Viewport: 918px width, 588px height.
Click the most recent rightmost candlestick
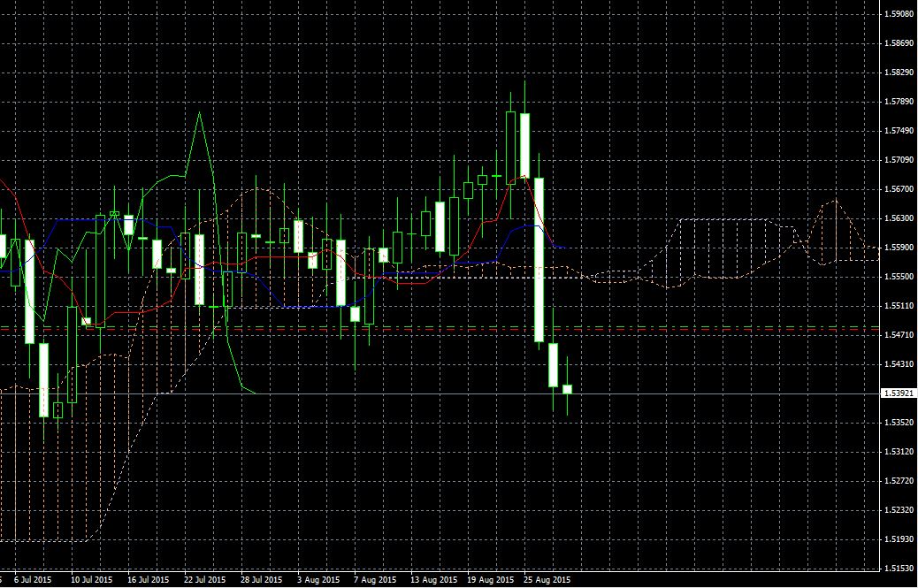click(567, 389)
